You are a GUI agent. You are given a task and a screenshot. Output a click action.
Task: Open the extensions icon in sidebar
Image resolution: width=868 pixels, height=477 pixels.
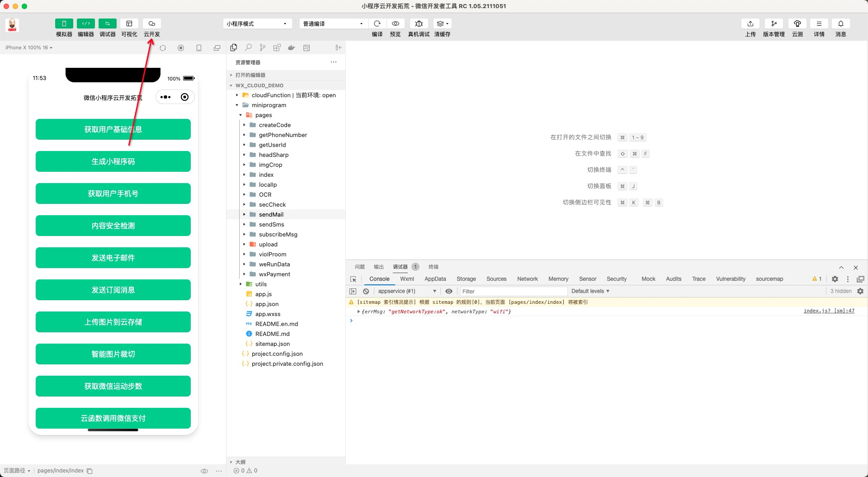click(x=277, y=47)
